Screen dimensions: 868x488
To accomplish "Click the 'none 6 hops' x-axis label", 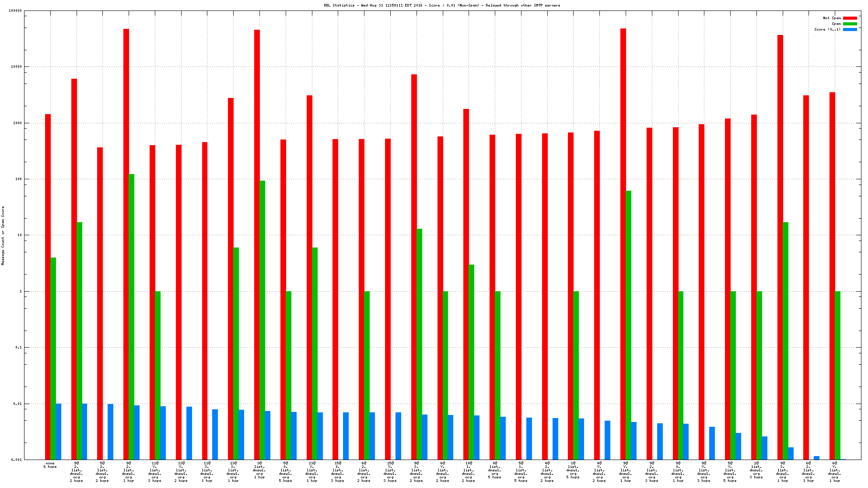I will pos(50,465).
